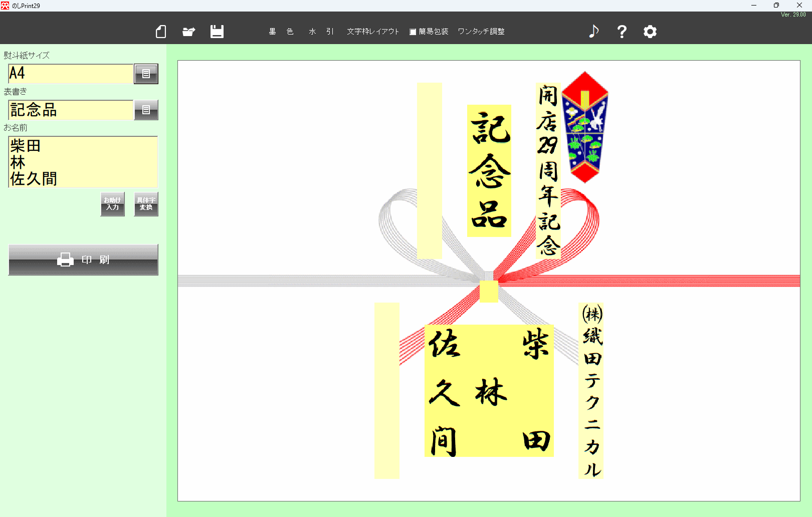Click the mizuhiki knot center square
Viewport: 812px width, 517px height.
tap(489, 292)
